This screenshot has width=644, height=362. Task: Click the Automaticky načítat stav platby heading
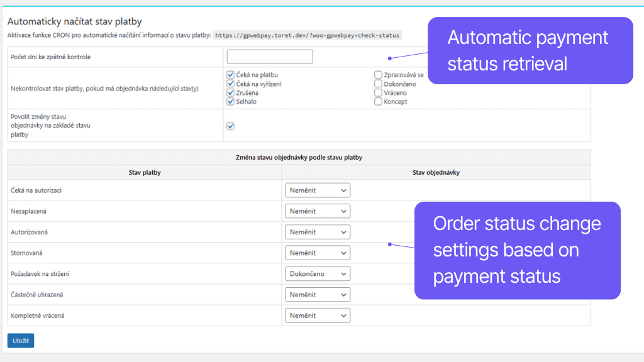[x=75, y=21]
